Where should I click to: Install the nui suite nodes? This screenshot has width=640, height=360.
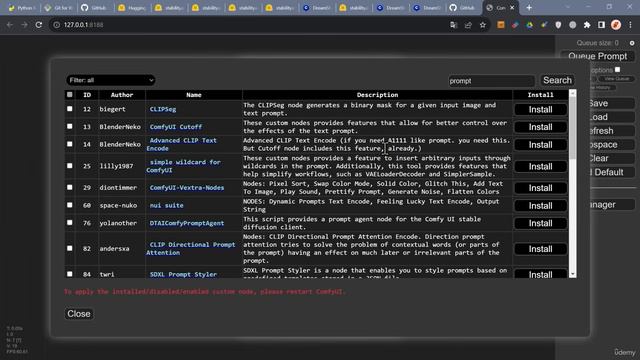[540, 206]
